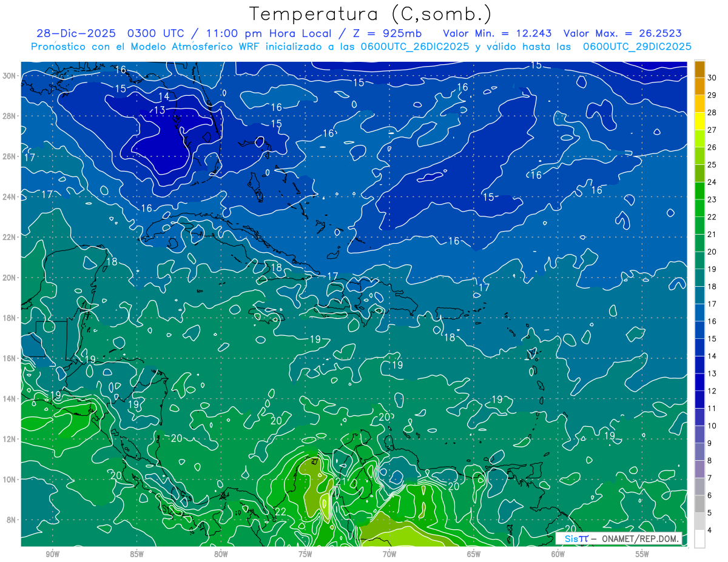Click the white swatch below 4 in legend
728x562 pixels.
(x=699, y=538)
